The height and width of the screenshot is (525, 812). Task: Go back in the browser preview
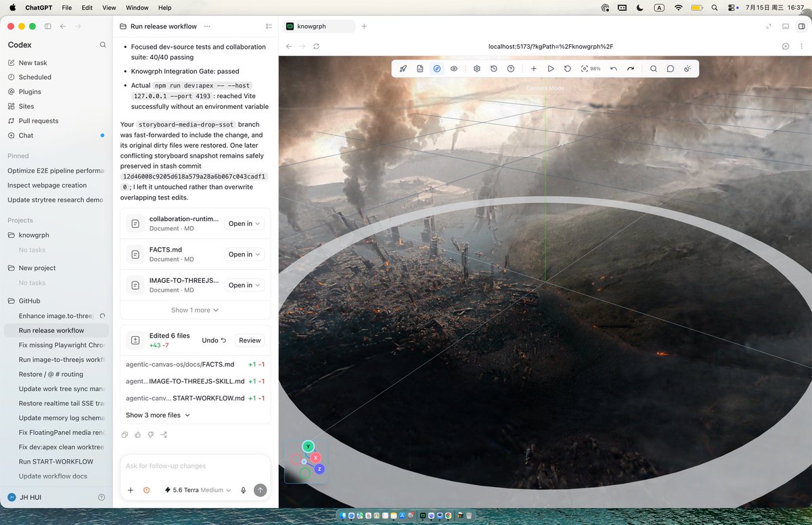click(x=289, y=46)
